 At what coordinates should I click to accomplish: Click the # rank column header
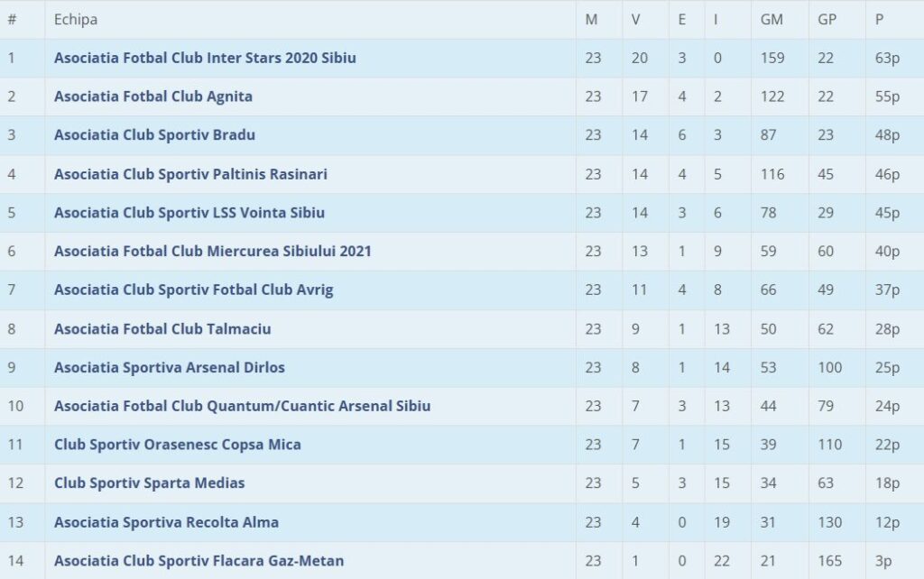click(x=12, y=20)
